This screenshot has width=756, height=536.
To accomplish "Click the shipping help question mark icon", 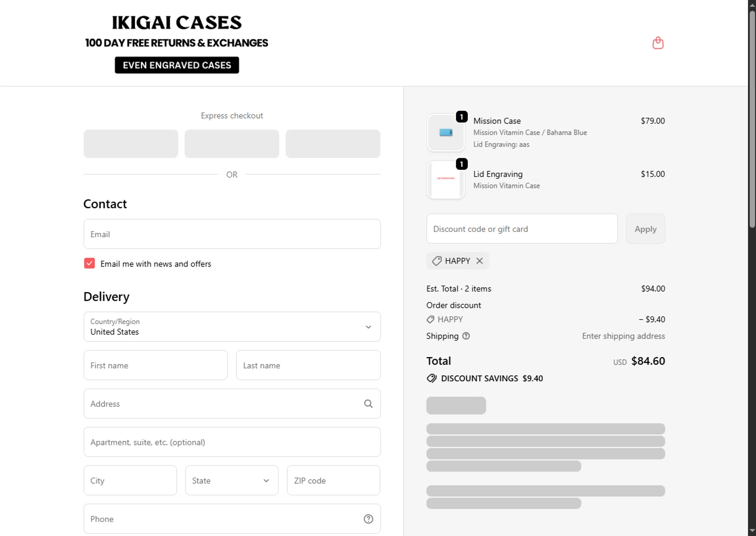I will click(466, 336).
